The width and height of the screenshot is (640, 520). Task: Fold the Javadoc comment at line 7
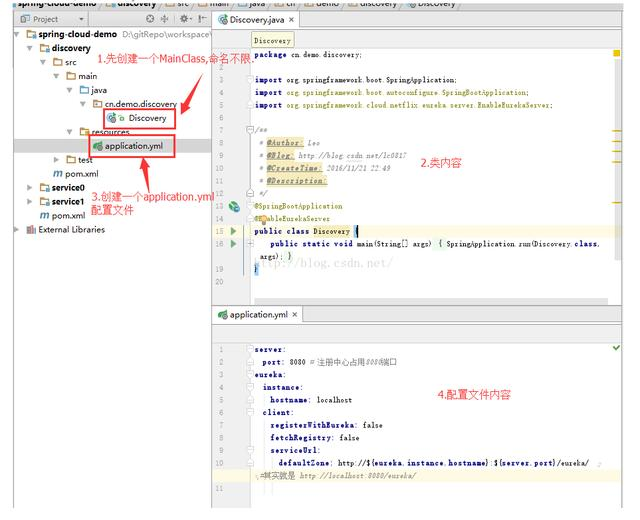250,130
